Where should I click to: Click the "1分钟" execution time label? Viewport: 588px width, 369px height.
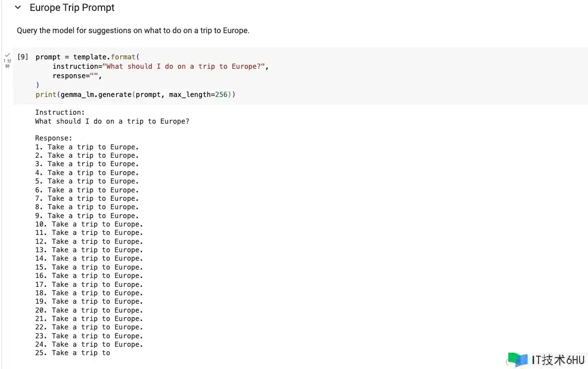(x=7, y=63)
